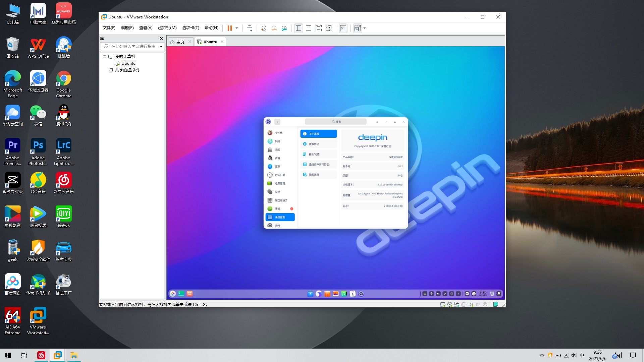The height and width of the screenshot is (362, 644).
Task: Click the Control Center gear in deepin dock
Action: (x=361, y=294)
